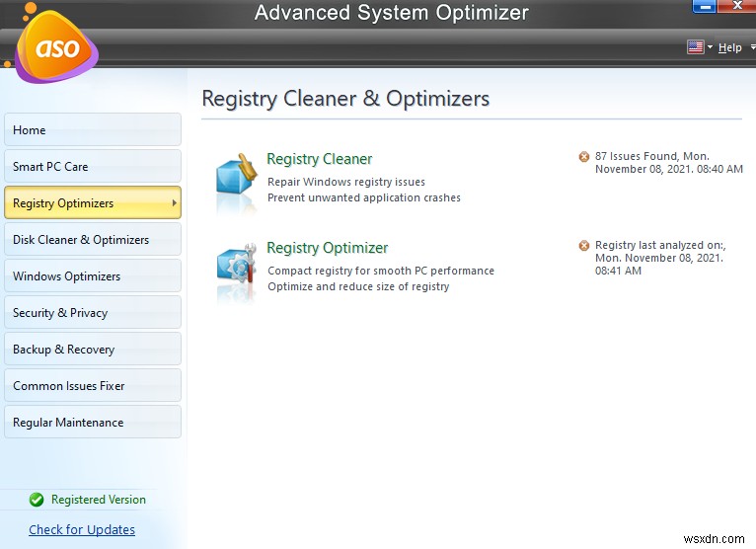Launch the Registry Cleaner title link
Viewport: 756px width, 549px height.
pos(319,159)
